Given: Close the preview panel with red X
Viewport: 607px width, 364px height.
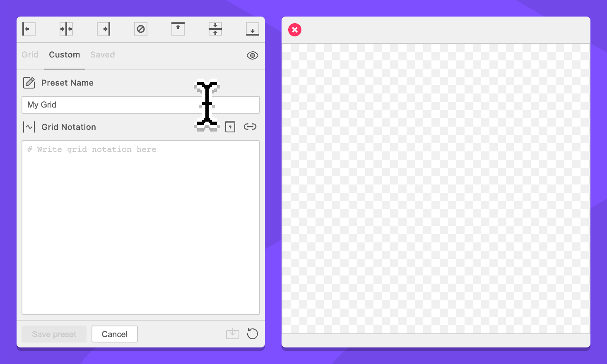Looking at the screenshot, I should coord(295,30).
